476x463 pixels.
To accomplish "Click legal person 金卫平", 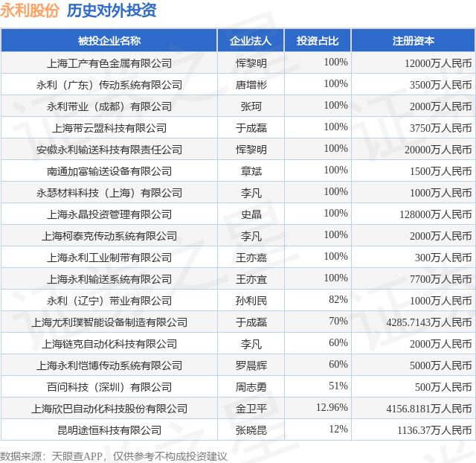I will coord(251,409).
